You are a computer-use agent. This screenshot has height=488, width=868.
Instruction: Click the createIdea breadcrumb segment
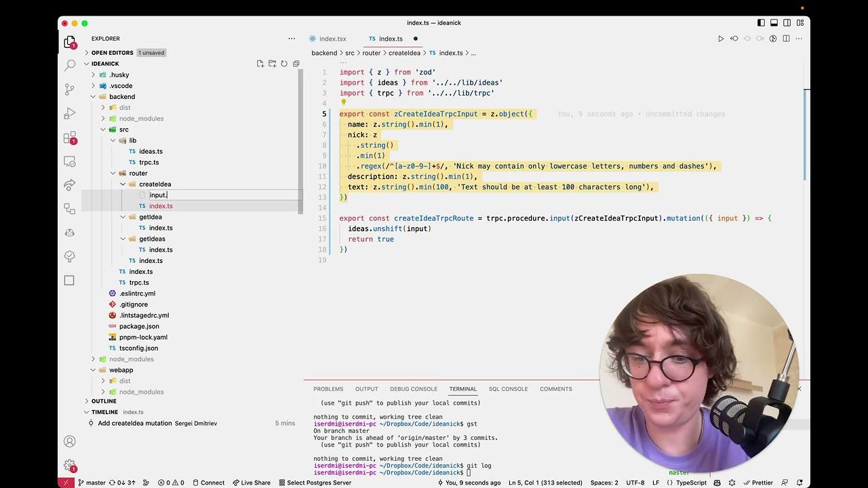405,53
